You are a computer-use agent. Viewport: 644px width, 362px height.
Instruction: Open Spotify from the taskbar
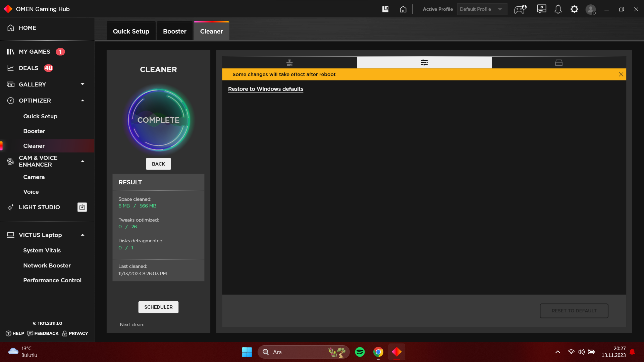click(x=360, y=352)
